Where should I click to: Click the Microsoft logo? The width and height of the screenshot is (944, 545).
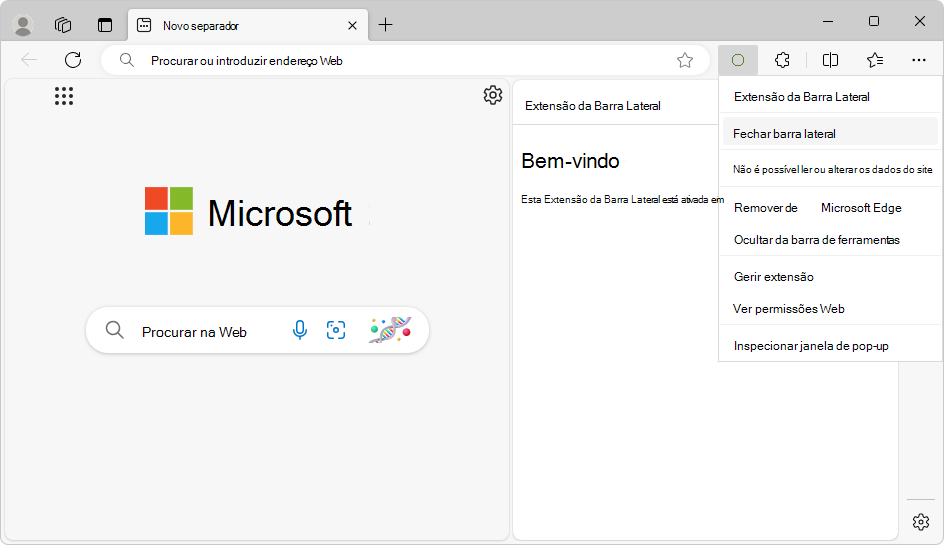point(249,211)
